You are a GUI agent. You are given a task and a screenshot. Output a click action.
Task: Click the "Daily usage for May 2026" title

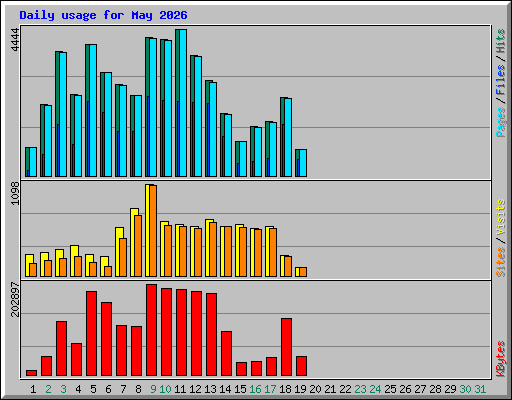click(103, 15)
